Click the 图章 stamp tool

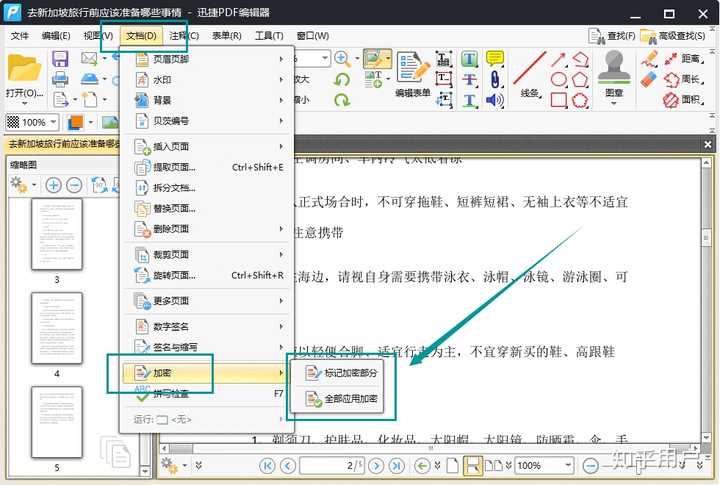[x=614, y=76]
